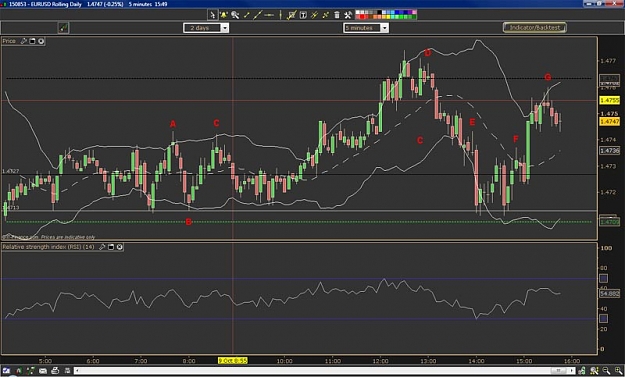This screenshot has height=377, width=625.
Task: Click the '2 days' period field
Action: pos(202,28)
